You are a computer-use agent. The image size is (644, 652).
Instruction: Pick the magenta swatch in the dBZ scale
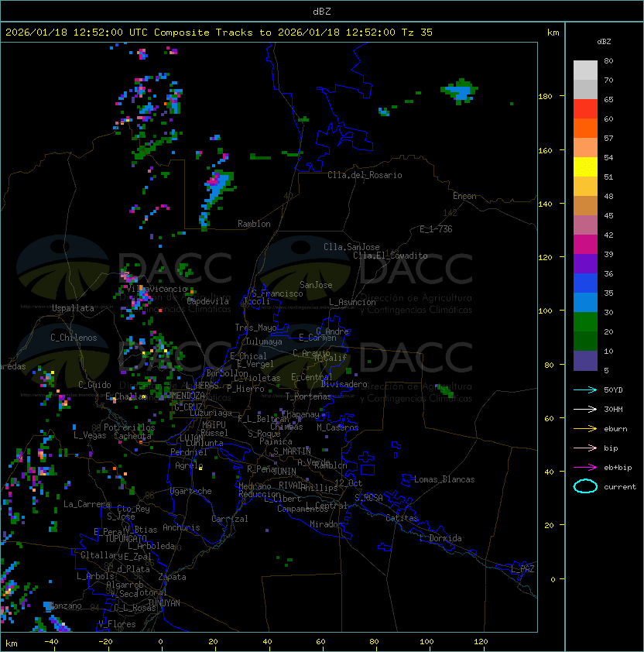pyautogui.click(x=585, y=245)
